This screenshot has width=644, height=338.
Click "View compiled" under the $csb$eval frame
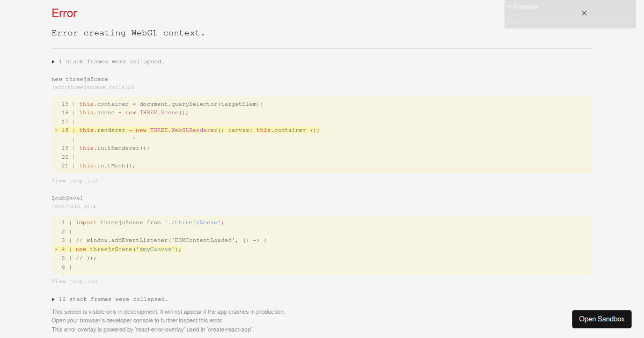[74, 281]
